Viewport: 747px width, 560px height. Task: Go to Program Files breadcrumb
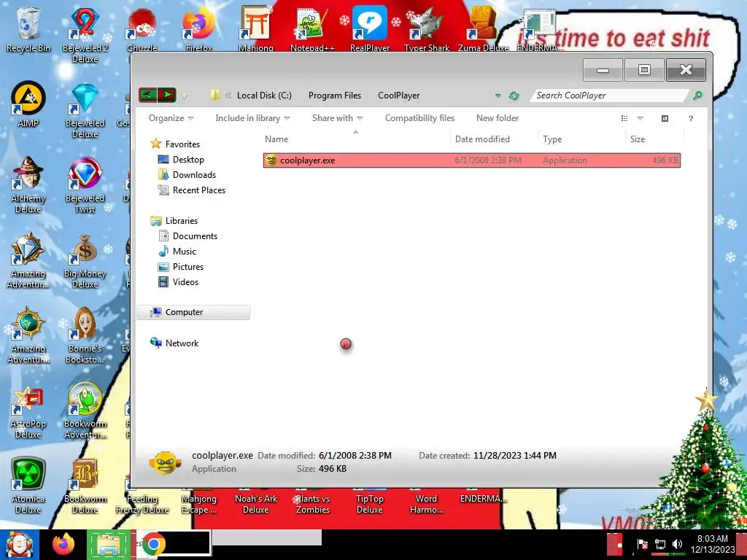point(335,96)
